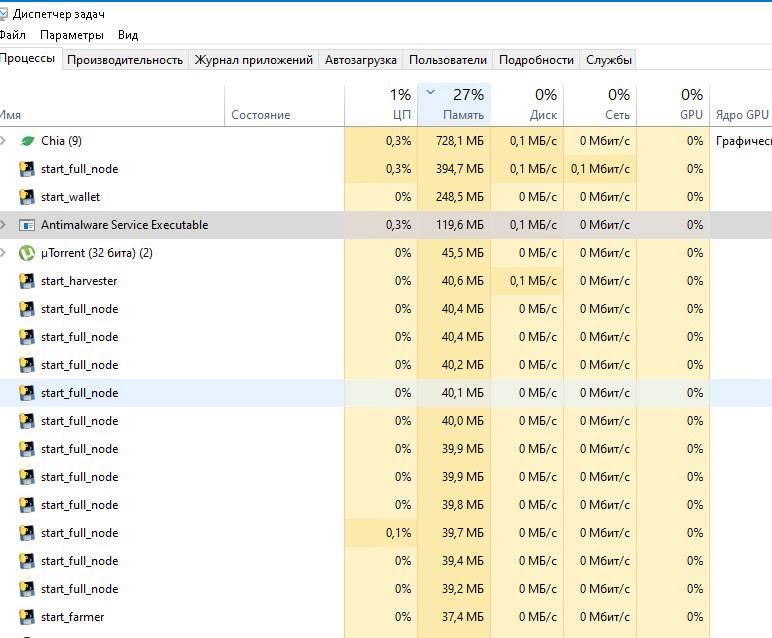This screenshot has width=772, height=638.
Task: Click icon of start_full_node using 394,7 МБ
Action: point(27,169)
